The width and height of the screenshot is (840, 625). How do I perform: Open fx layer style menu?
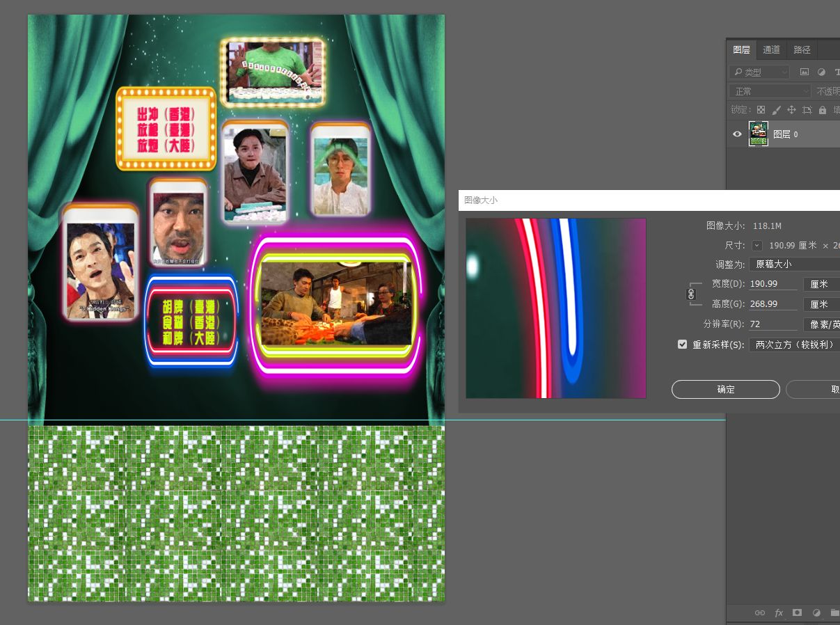point(779,612)
